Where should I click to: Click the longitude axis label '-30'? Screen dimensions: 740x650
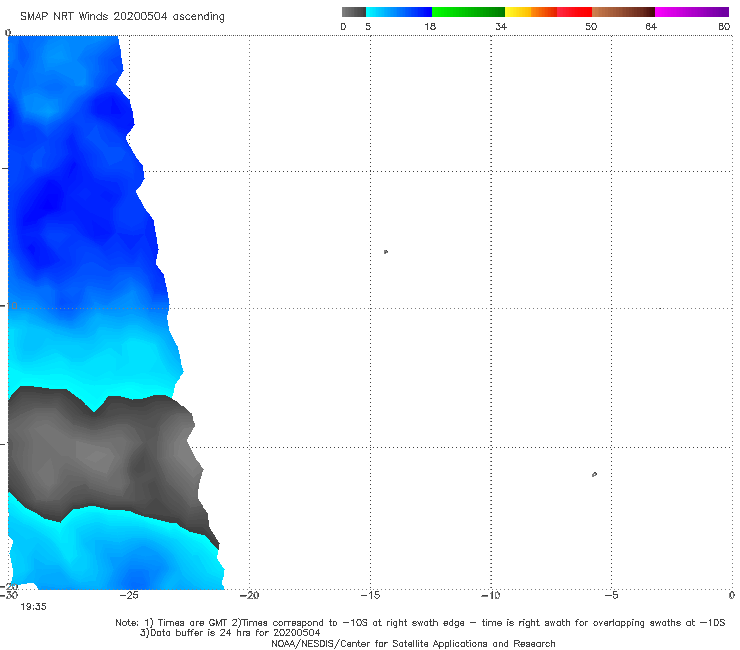[x=9, y=596]
